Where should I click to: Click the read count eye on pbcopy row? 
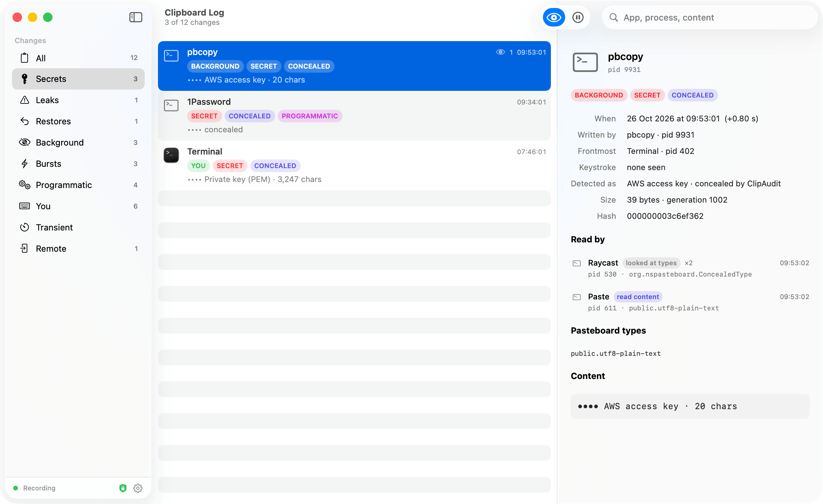500,52
